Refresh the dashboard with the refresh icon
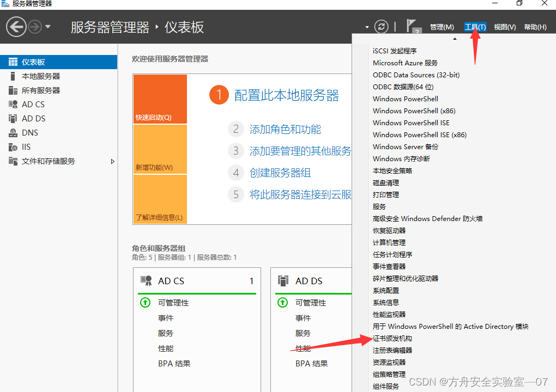556x392 pixels. (x=381, y=27)
